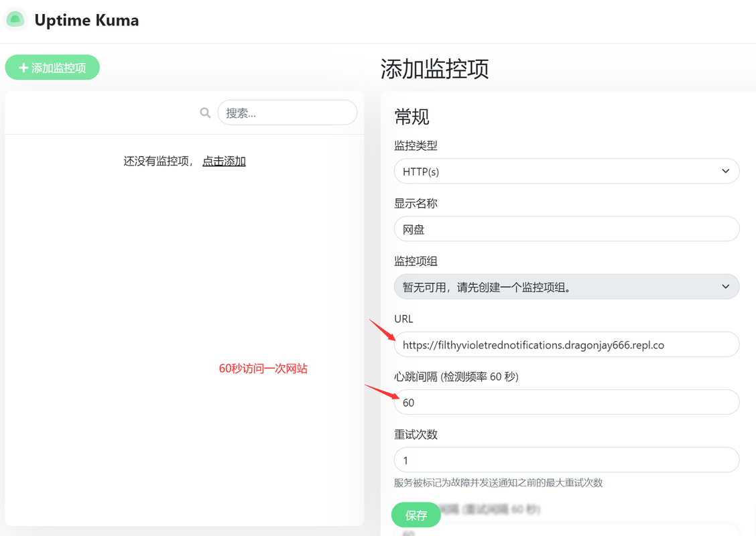Click the 心跳间隔 field showing 60
The image size is (756, 536).
coord(566,403)
